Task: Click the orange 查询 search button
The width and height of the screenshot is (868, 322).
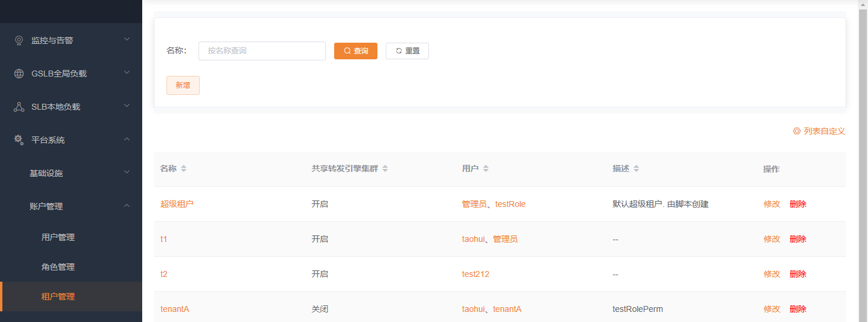Action: (355, 51)
